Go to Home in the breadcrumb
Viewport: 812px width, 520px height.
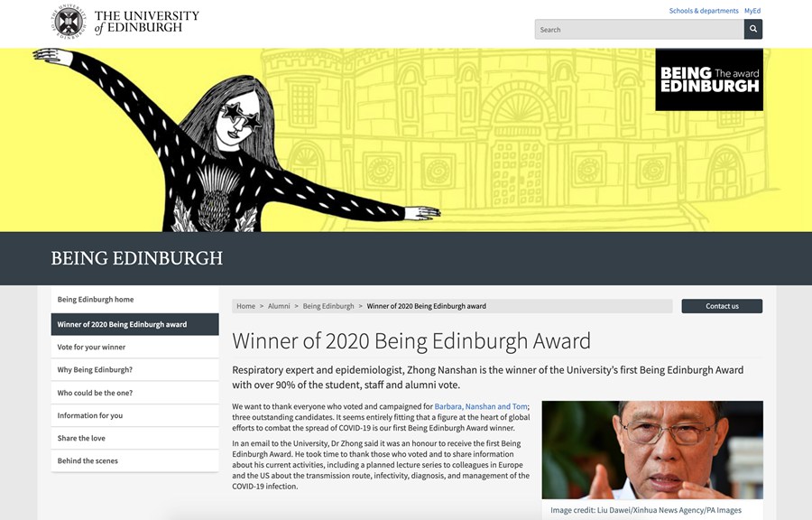pos(245,306)
